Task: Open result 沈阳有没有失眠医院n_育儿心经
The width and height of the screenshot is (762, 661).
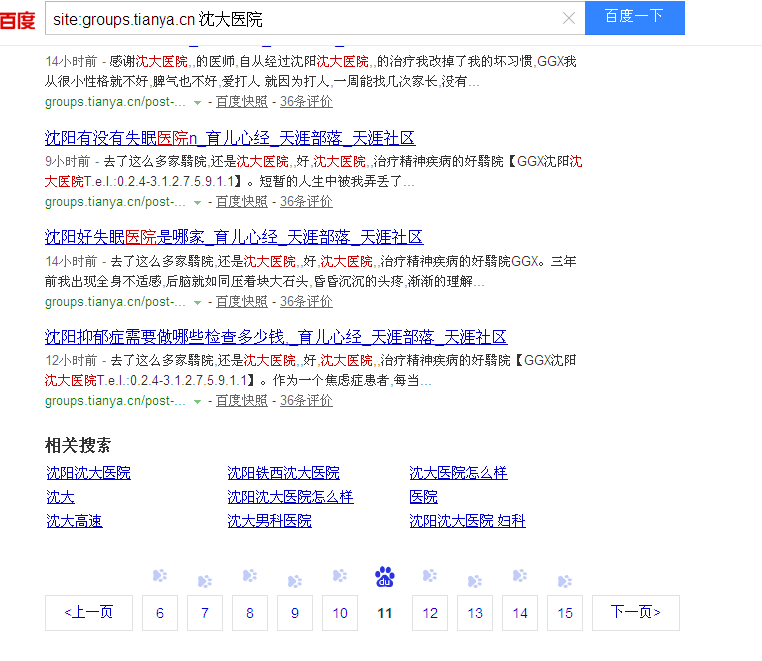Action: pos(229,138)
